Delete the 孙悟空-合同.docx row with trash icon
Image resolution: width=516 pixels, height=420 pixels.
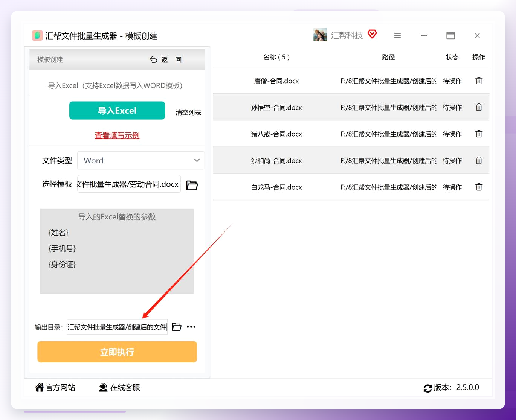479,107
